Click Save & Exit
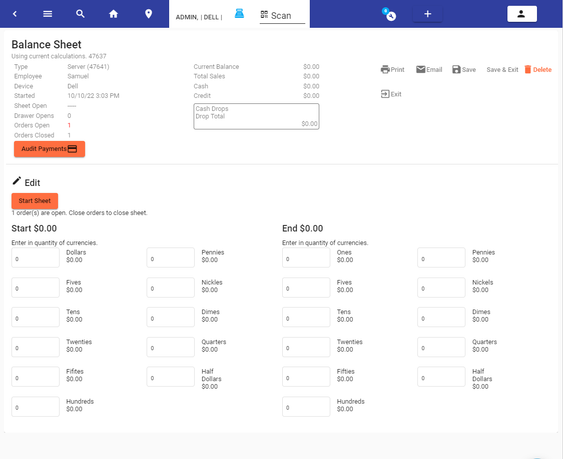This screenshot has height=459, width=563. click(x=502, y=70)
